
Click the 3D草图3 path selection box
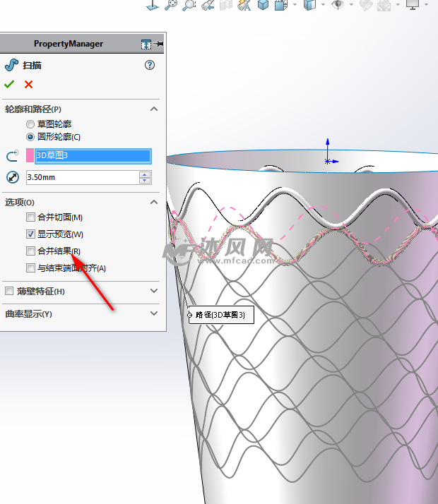93,155
